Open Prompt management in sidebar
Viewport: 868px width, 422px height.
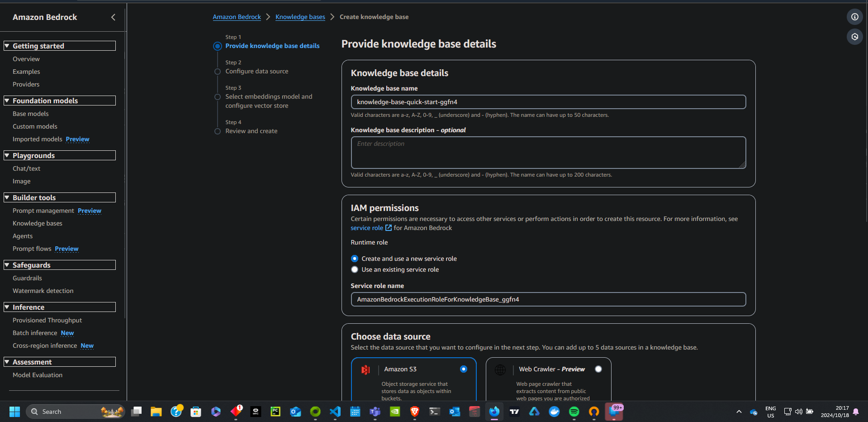[43, 211]
